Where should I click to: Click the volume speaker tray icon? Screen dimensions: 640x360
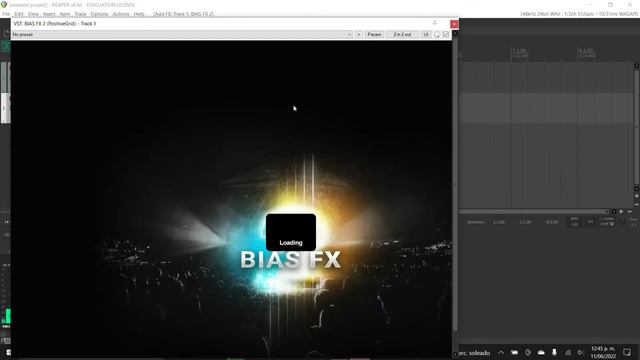(580, 352)
